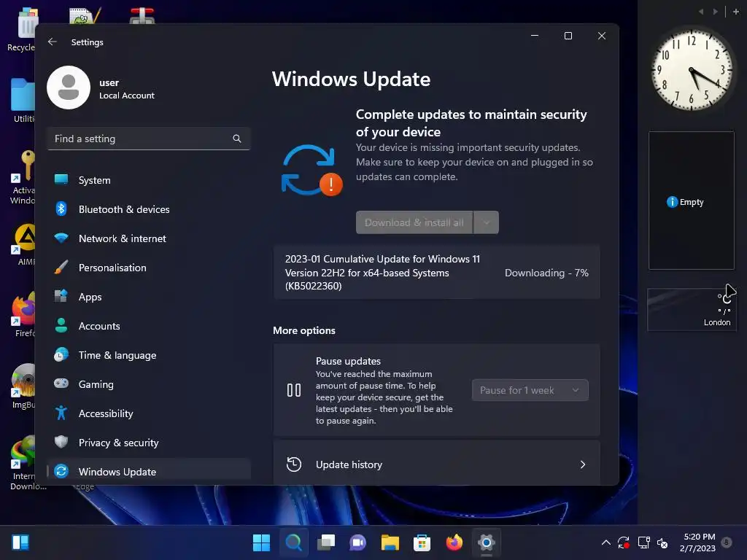Open the clock showing 5:20 PM
The width and height of the screenshot is (747, 560).
click(x=698, y=542)
